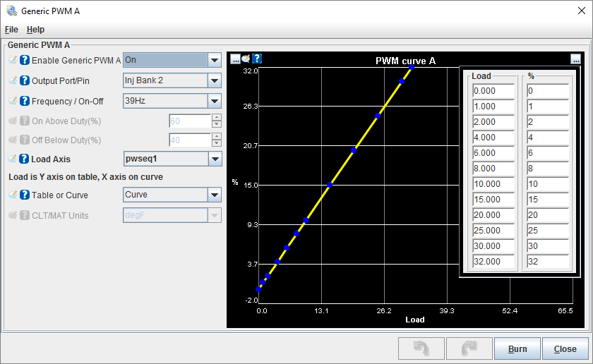The width and height of the screenshot is (593, 364).
Task: Click the redo arrow button
Action: [469, 348]
